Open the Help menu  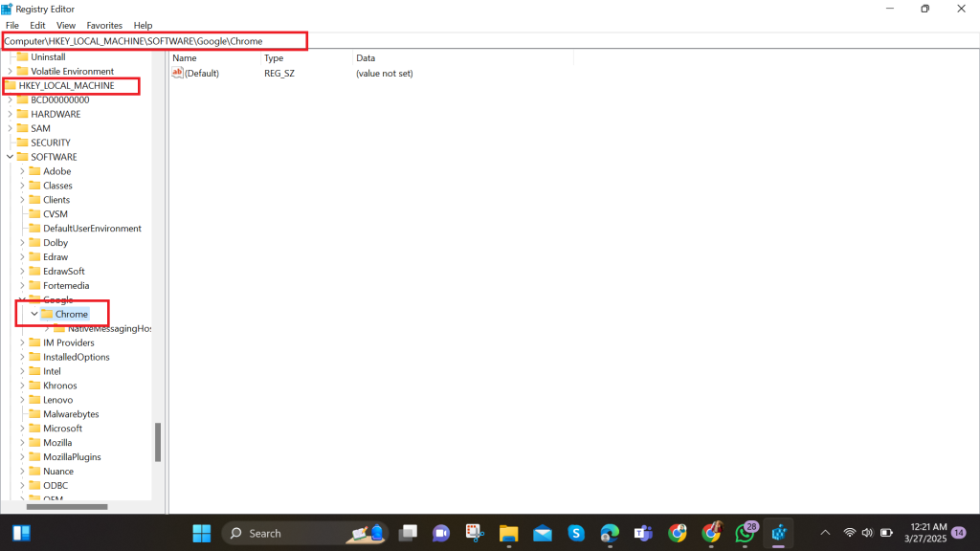point(144,26)
